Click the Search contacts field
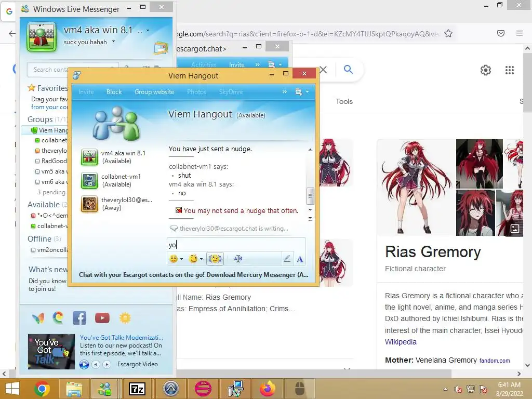532x399 pixels. [73, 70]
